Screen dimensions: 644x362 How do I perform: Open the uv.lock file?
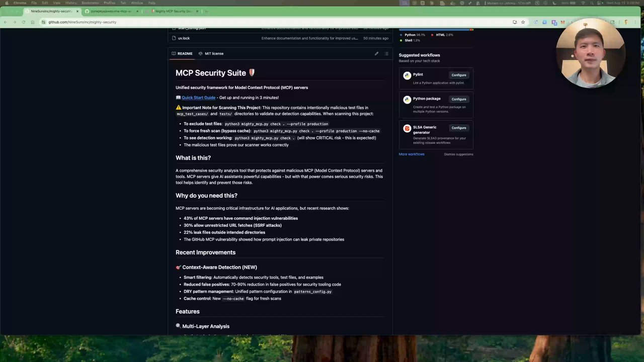(x=184, y=38)
